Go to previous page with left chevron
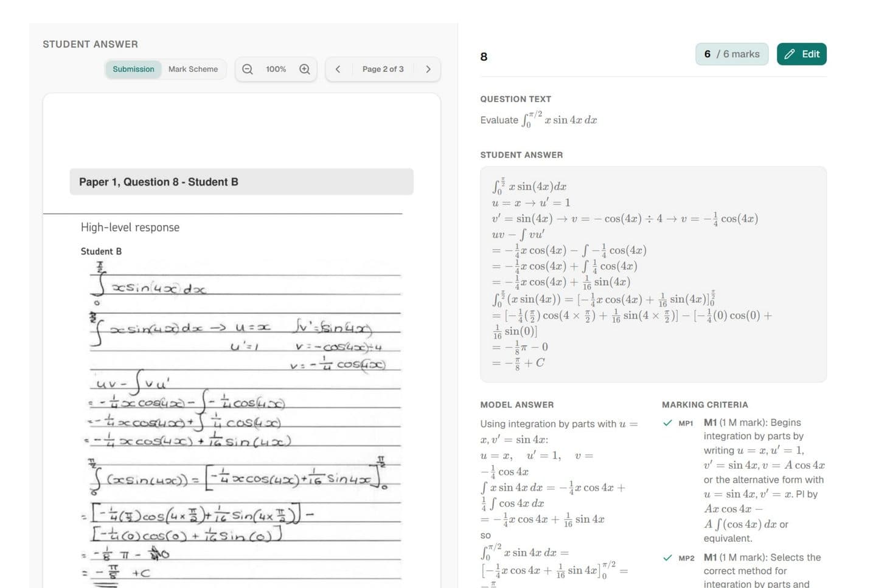 (x=338, y=69)
